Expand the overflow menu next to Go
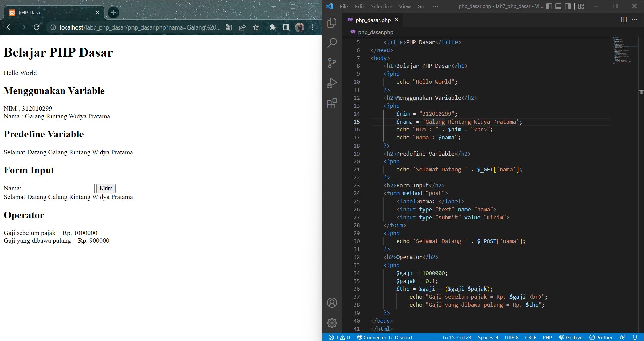Image resolution: width=644 pixels, height=341 pixels. pyautogui.click(x=435, y=6)
